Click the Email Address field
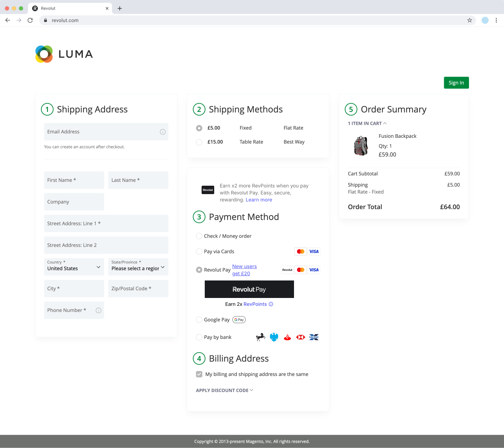 point(106,132)
